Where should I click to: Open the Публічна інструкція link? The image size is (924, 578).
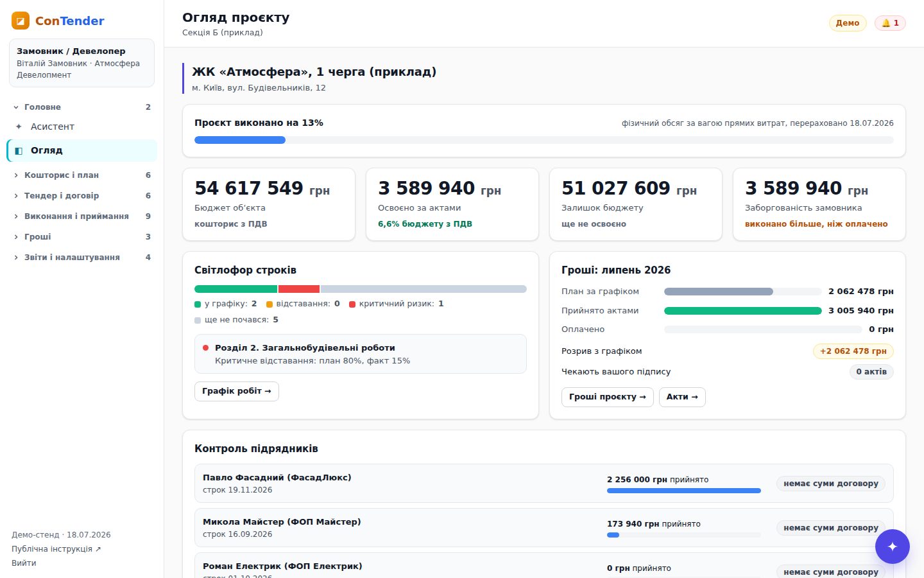[56, 549]
